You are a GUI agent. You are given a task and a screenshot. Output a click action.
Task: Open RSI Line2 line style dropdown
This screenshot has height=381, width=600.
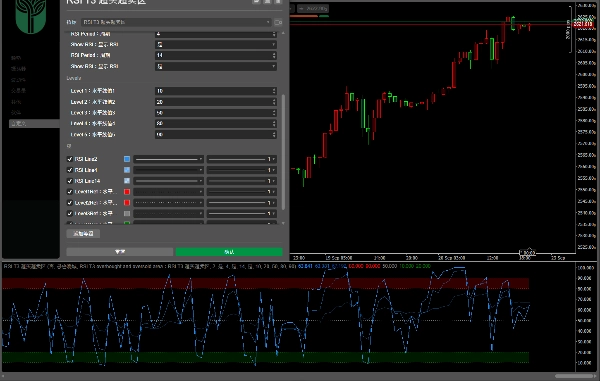point(168,159)
